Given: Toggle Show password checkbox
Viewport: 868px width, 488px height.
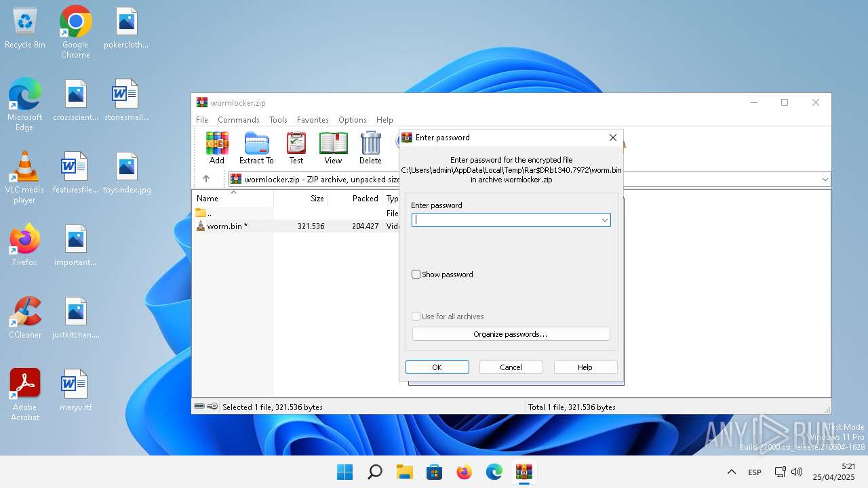Looking at the screenshot, I should 416,274.
